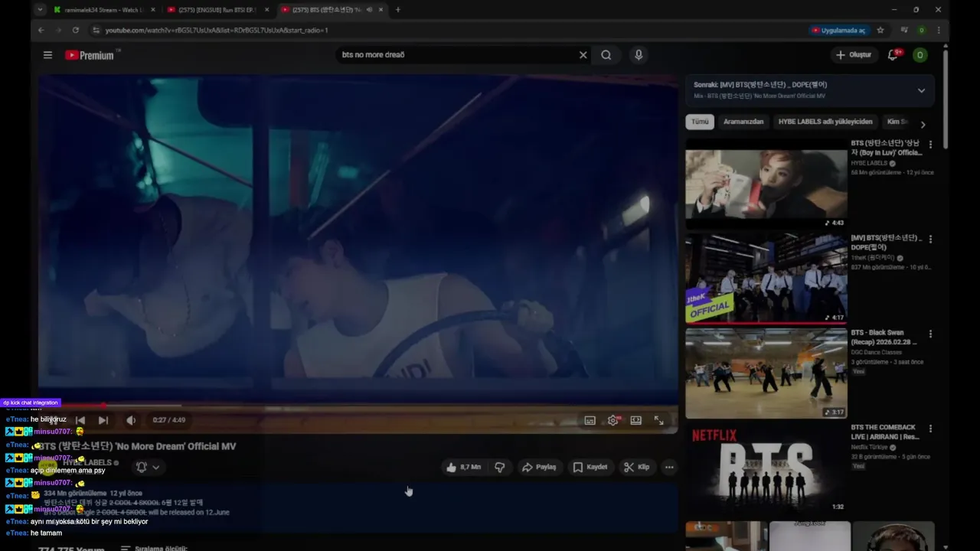Click the browser address bar URL
This screenshot has height=551, width=980.
(x=217, y=30)
